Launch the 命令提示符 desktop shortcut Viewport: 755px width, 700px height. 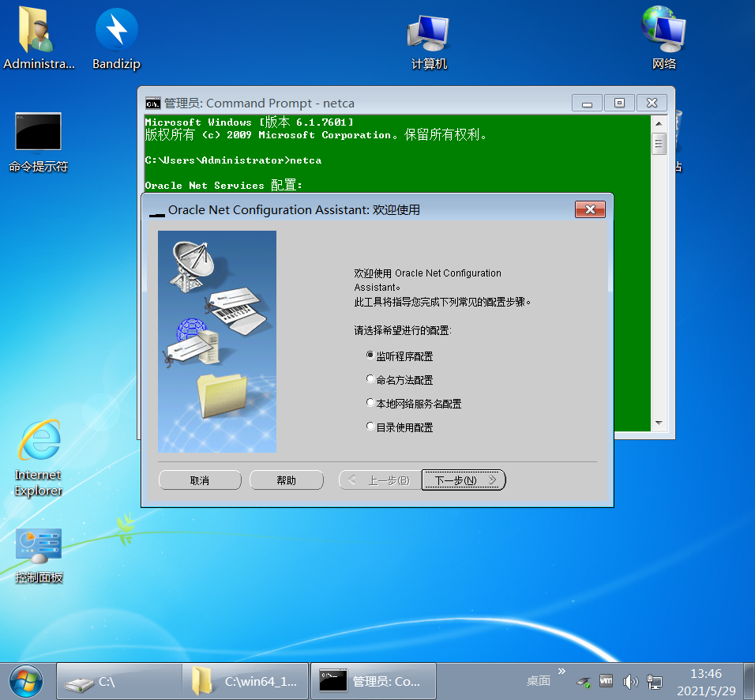click(37, 131)
